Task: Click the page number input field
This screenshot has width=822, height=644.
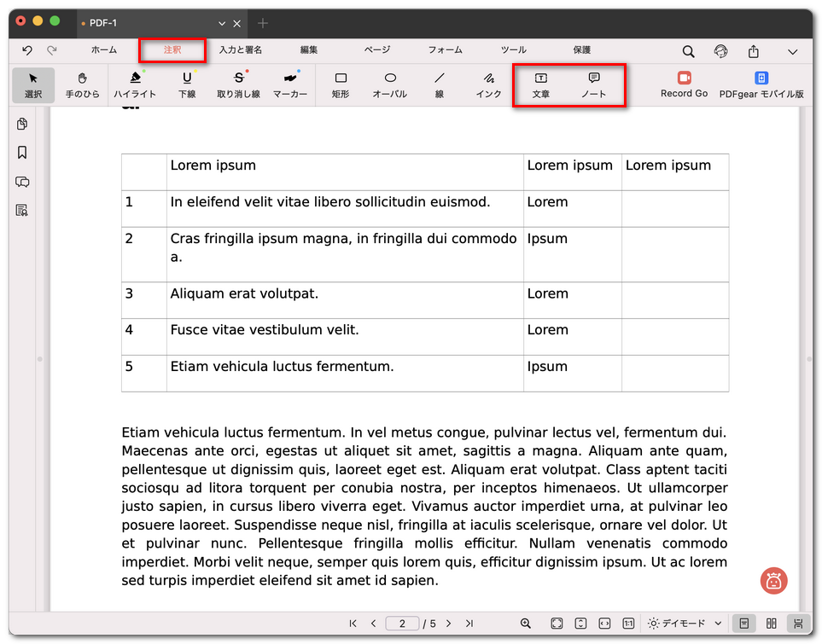Action: click(402, 624)
